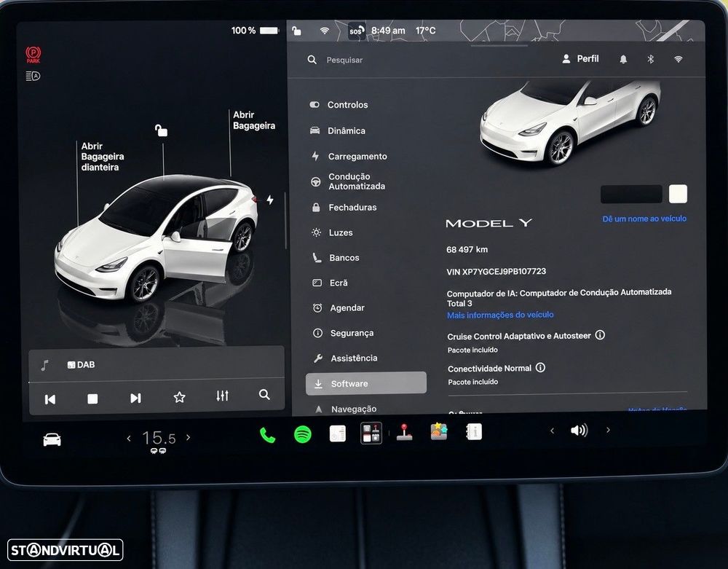
Task: Show info for Cruise Control Adaptativo e Autosteer
Action: [600, 335]
